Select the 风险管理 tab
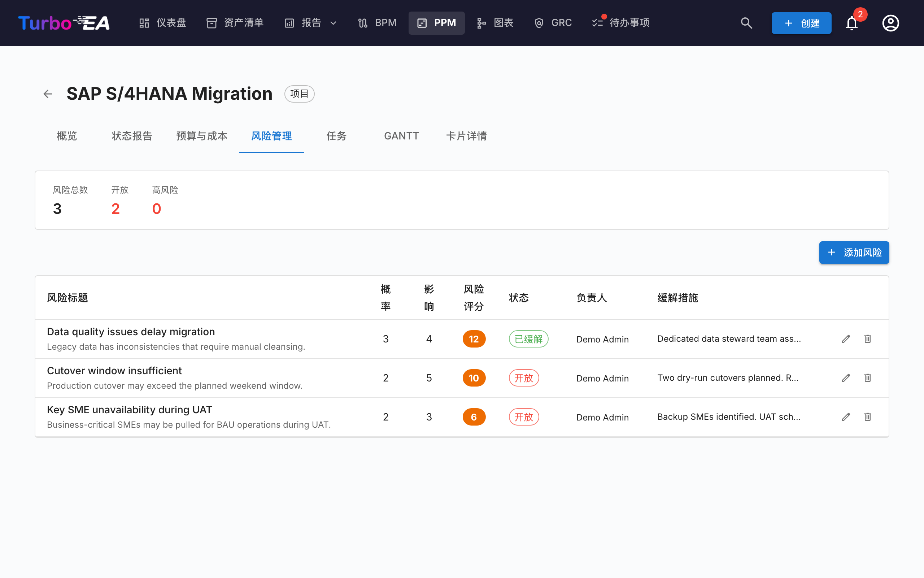This screenshot has width=924, height=578. tap(271, 136)
